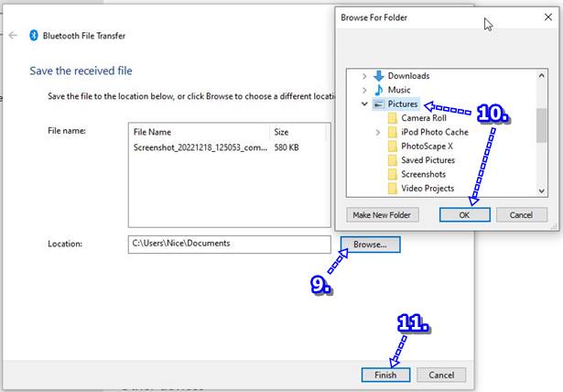Select Music in the folder tree

[x=399, y=90]
